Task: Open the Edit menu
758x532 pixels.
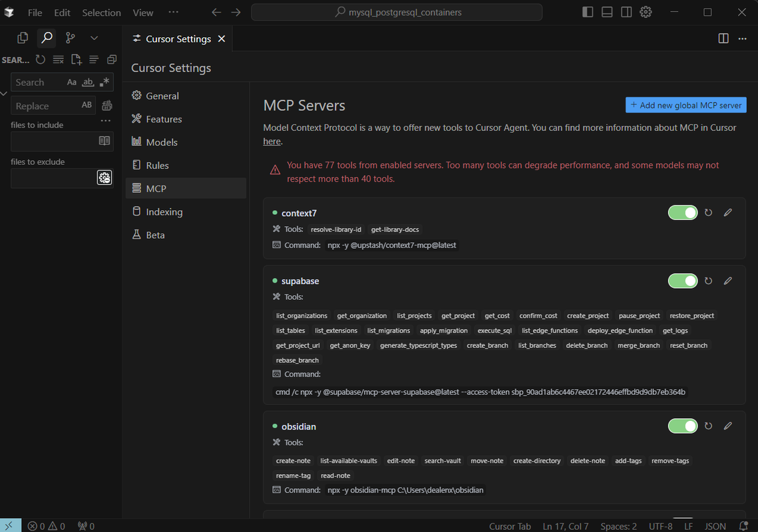Action: point(62,13)
